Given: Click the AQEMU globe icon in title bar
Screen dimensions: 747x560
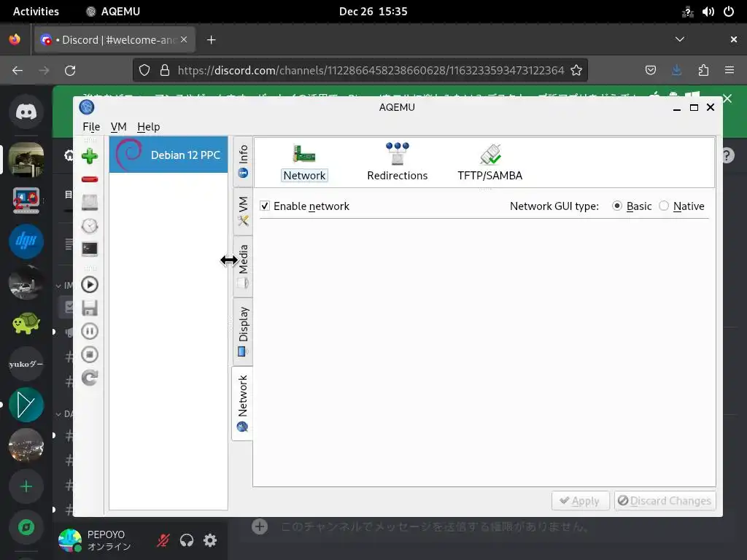Looking at the screenshot, I should coord(87,107).
